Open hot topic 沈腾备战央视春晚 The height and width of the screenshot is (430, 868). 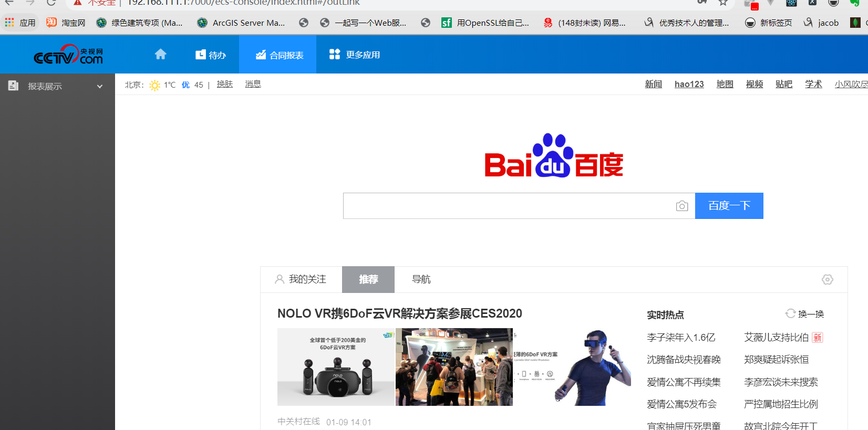(x=684, y=360)
